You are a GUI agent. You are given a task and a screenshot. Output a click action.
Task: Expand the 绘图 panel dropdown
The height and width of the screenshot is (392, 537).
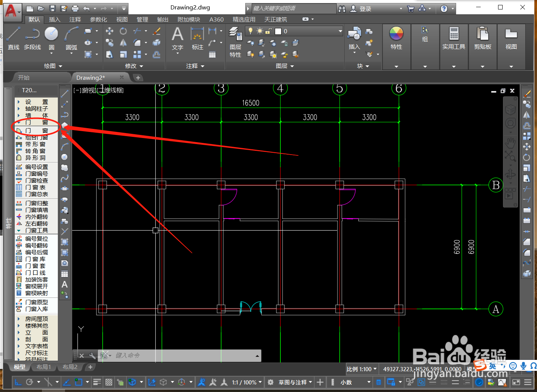click(53, 66)
